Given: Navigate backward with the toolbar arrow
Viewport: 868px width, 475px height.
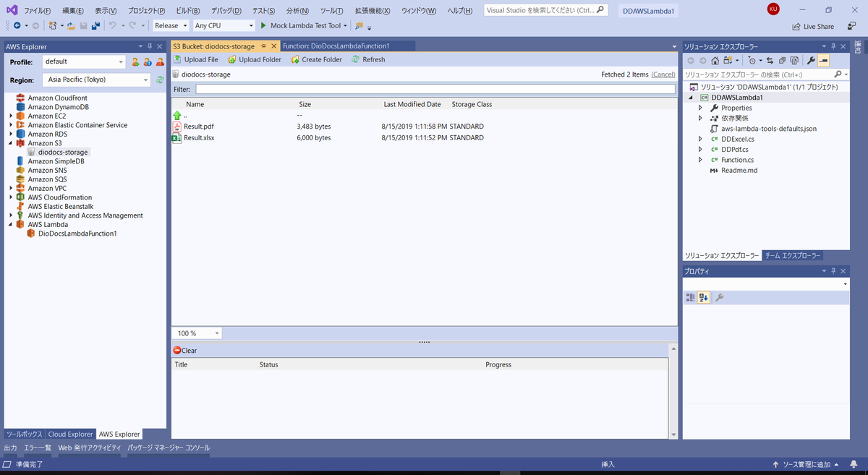Looking at the screenshot, I should point(17,25).
